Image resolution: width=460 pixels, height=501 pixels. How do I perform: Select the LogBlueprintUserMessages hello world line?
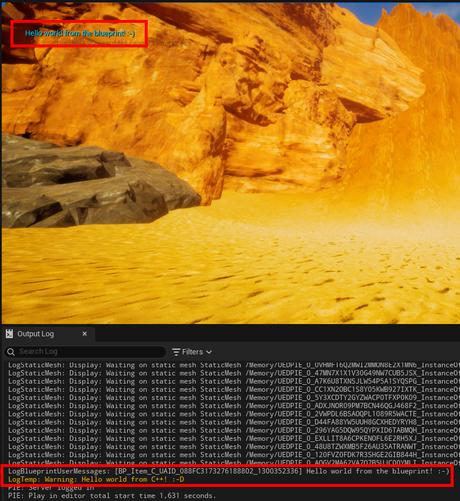(229, 471)
